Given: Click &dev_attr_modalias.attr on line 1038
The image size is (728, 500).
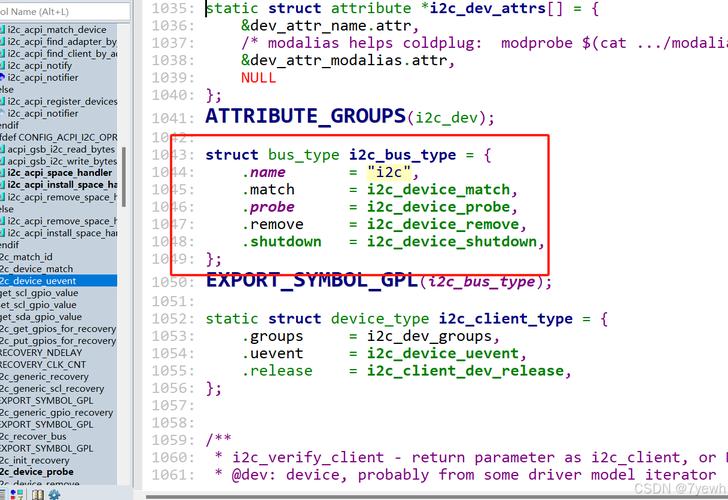Looking at the screenshot, I should pos(344,60).
